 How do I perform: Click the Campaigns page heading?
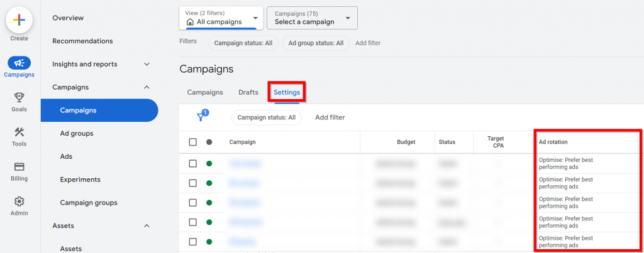[x=206, y=69]
